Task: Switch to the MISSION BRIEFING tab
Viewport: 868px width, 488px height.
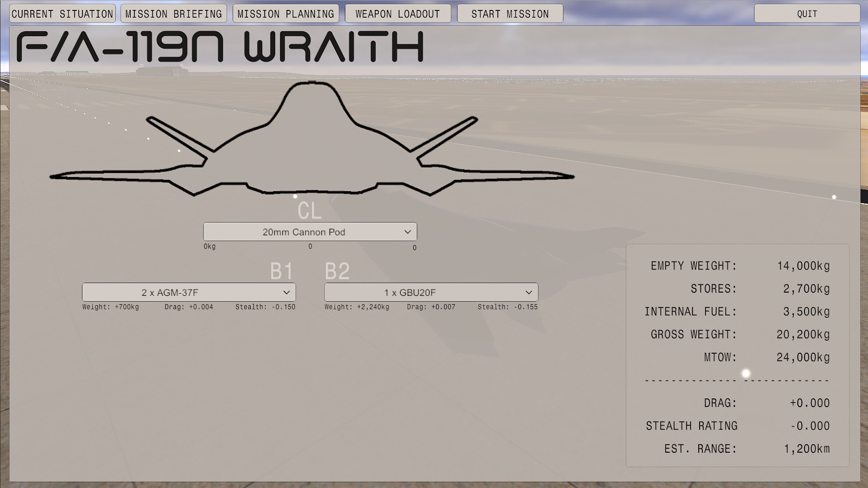Action: coord(173,13)
